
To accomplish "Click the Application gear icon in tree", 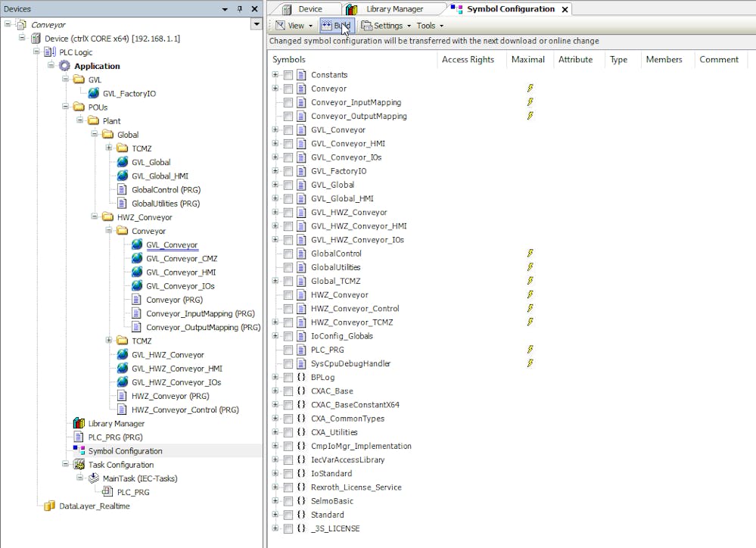I will 64,66.
